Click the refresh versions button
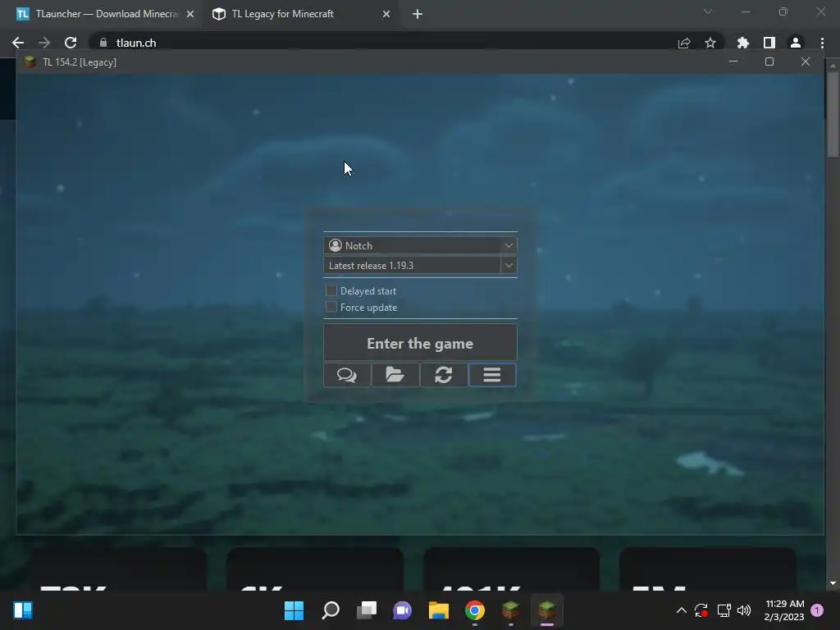This screenshot has width=840, height=630. coord(444,375)
